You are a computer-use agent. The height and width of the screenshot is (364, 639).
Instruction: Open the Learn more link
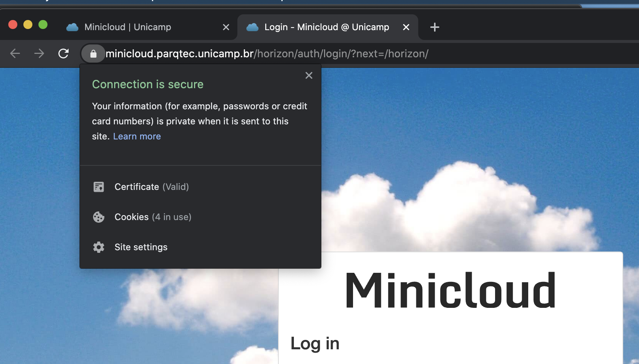click(x=137, y=136)
